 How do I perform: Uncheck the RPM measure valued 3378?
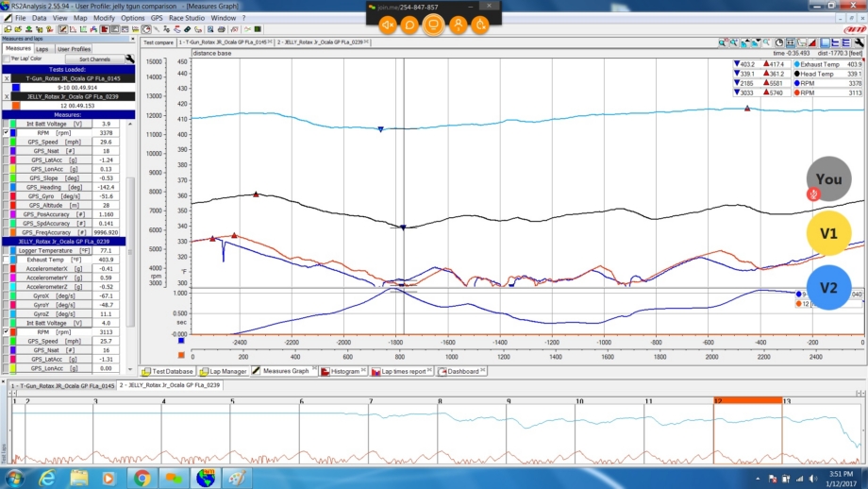click(x=6, y=133)
